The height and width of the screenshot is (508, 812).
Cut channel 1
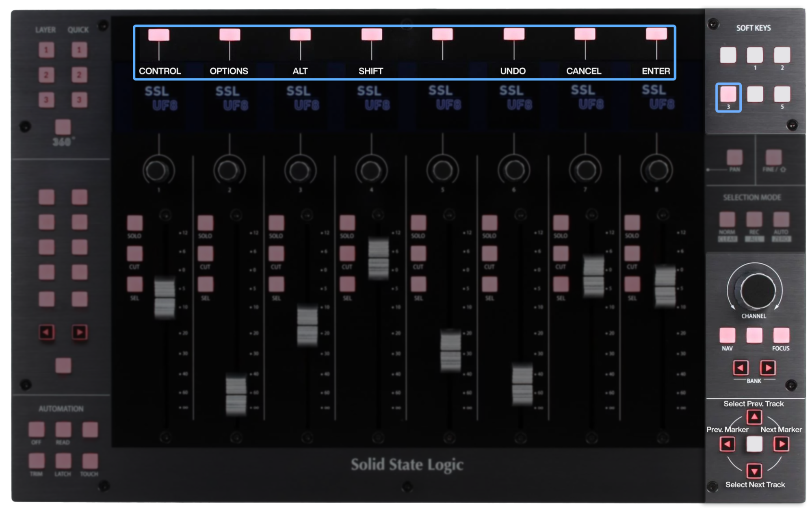pos(134,254)
